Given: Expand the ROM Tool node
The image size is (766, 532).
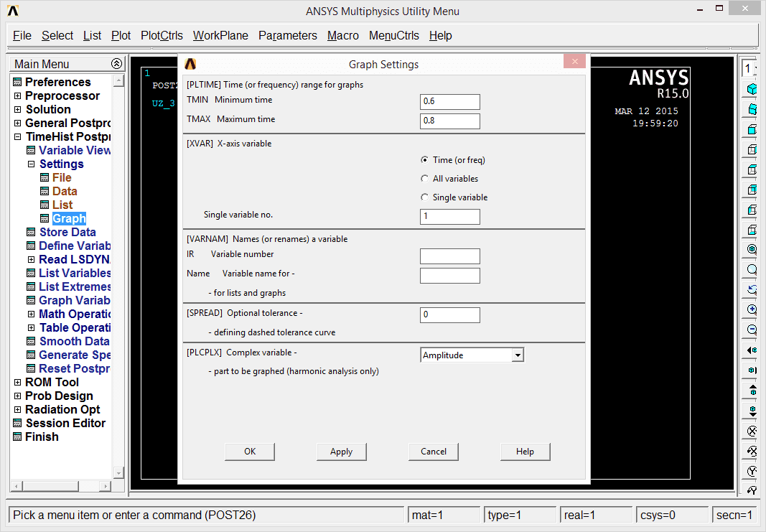Looking at the screenshot, I should [17, 383].
